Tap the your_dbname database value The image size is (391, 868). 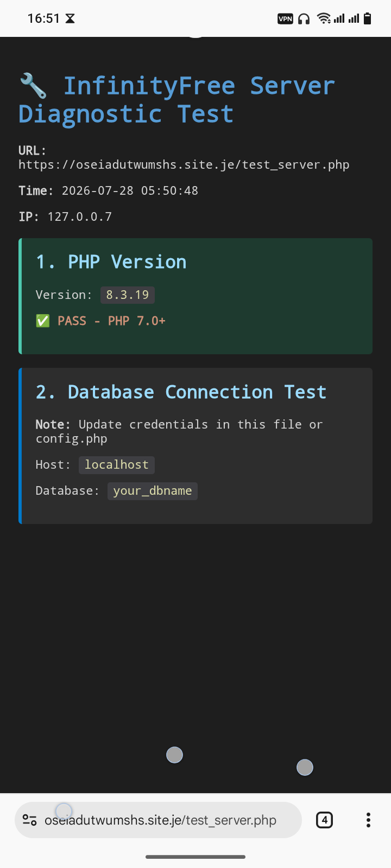tap(153, 491)
